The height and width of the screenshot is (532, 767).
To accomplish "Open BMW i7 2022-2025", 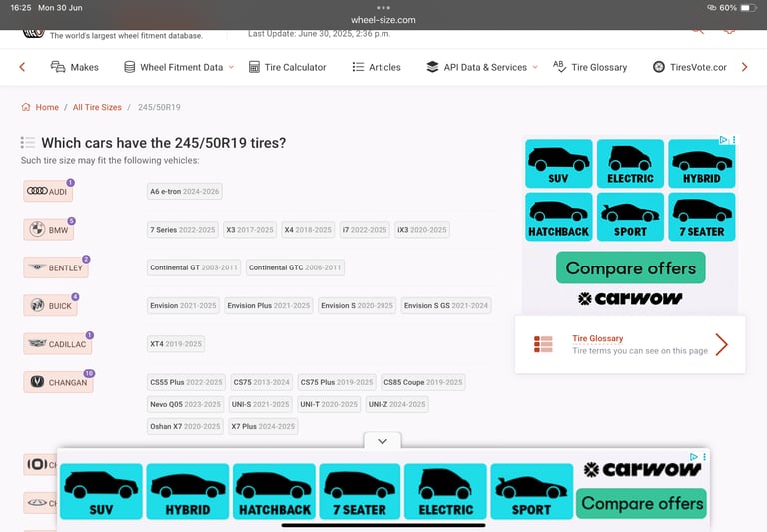I will (x=365, y=230).
